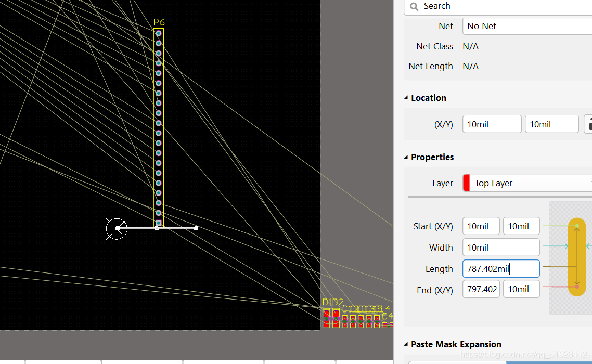Click the top pad of header P6
Image resolution: width=592 pixels, height=364 pixels.
tap(159, 33)
